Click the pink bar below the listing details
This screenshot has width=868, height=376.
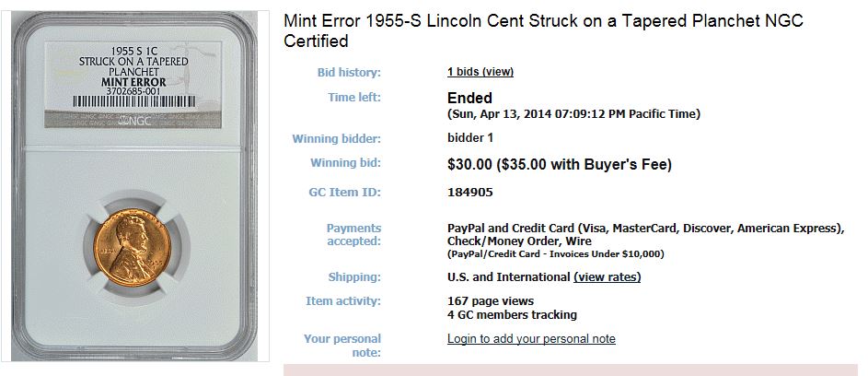pos(570,370)
